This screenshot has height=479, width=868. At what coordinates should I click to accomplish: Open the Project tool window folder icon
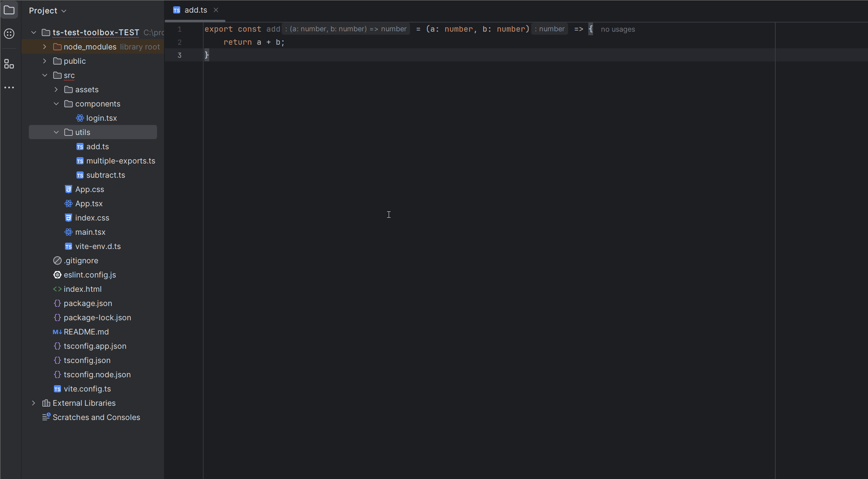pos(9,10)
